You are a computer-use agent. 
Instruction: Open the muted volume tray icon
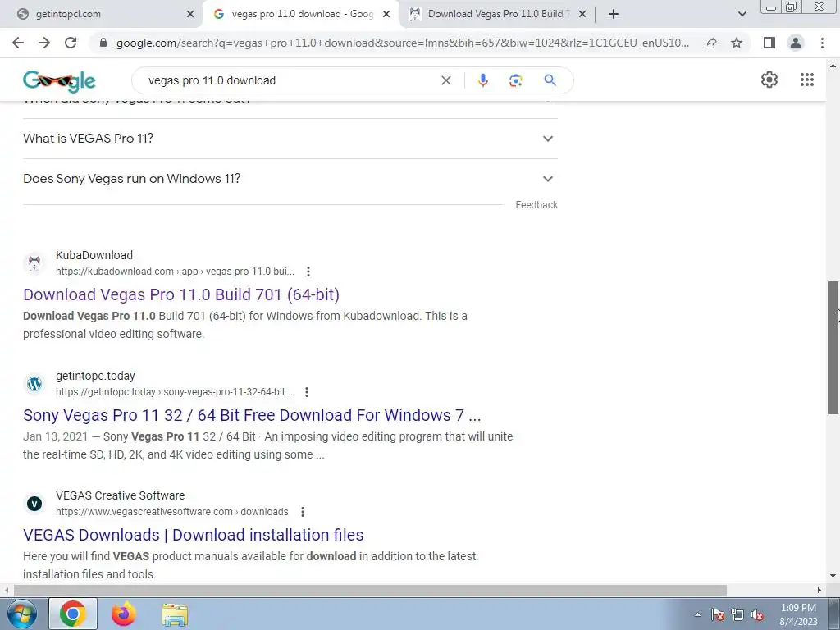[757, 615]
